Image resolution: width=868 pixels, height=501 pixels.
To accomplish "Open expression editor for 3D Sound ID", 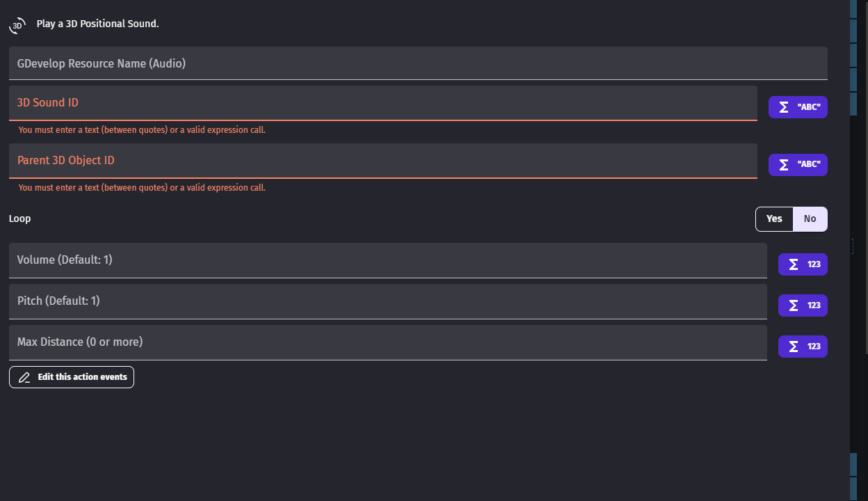I will (x=798, y=107).
